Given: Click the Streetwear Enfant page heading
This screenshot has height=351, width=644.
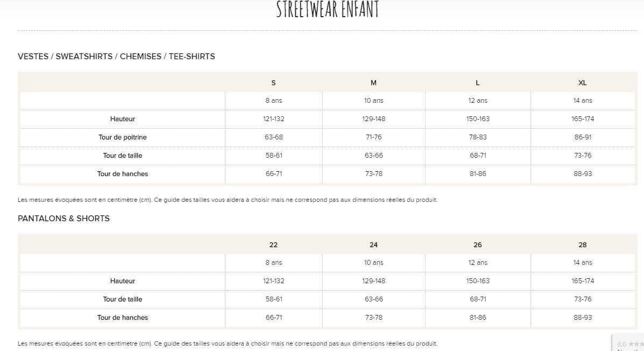Looking at the screenshot, I should click(x=327, y=9).
